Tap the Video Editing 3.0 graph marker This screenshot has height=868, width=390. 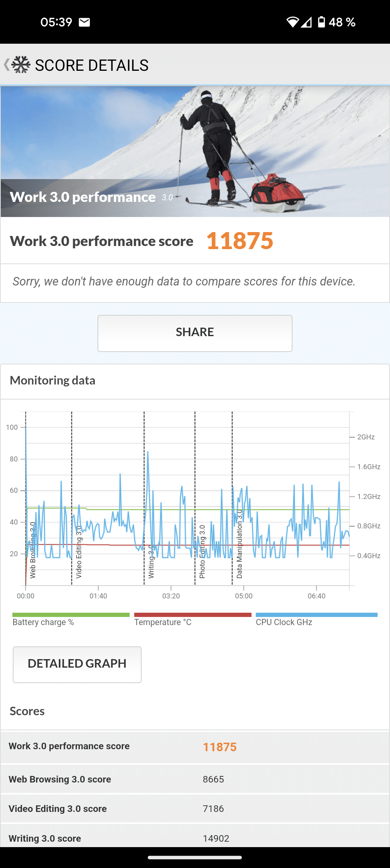[x=79, y=552]
